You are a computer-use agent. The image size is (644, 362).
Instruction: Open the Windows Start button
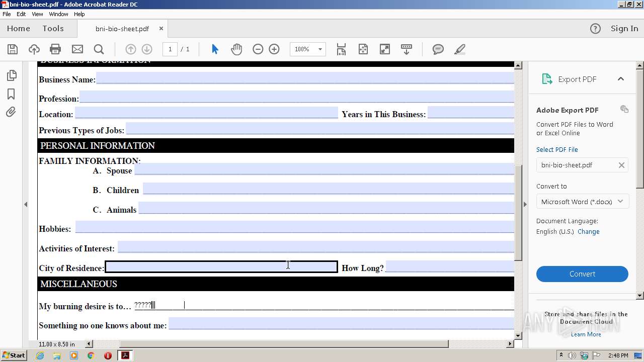coord(14,355)
